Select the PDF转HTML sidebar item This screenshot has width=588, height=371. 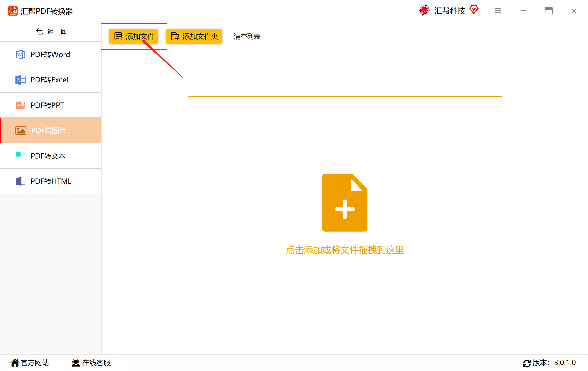51,181
